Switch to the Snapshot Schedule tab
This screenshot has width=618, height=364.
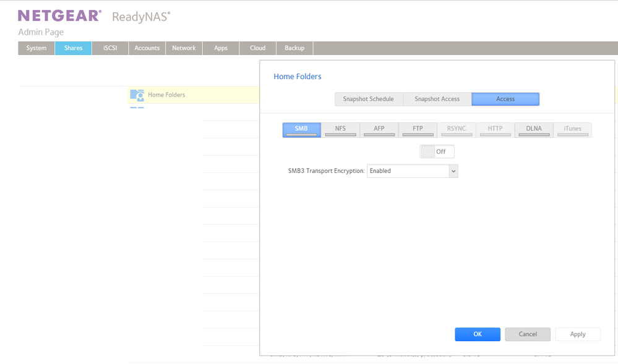click(369, 99)
